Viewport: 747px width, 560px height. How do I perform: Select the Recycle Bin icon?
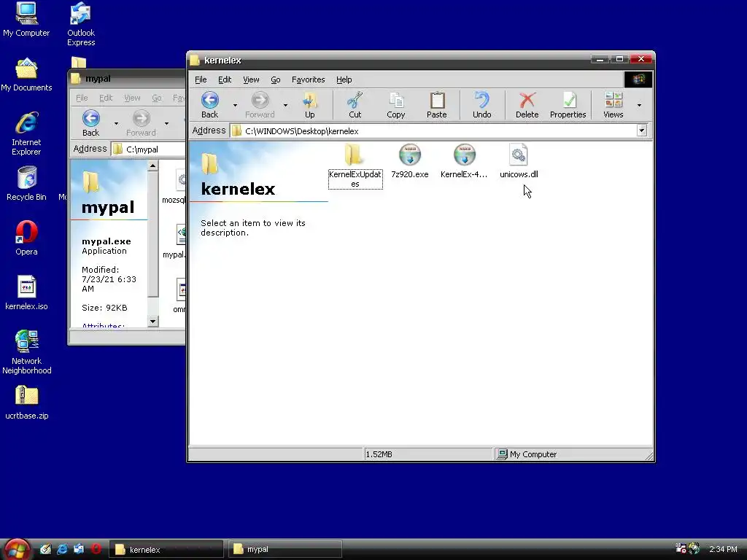[26, 184]
